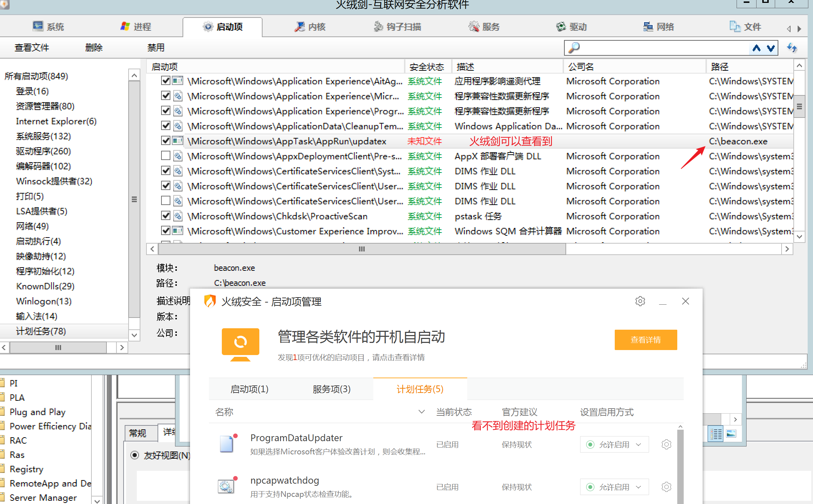The height and width of the screenshot is (504, 813).
Task: Click gear icon for npcapwatchdog row
Action: coord(666,487)
